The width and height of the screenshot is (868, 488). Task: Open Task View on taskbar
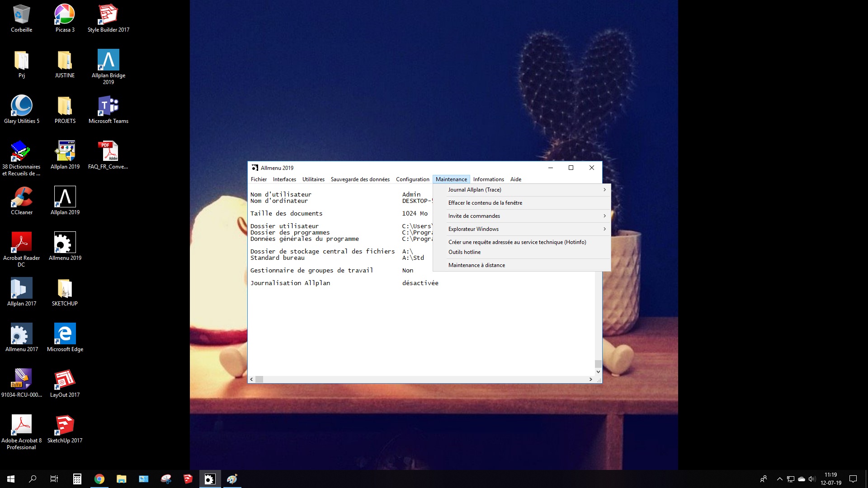54,479
